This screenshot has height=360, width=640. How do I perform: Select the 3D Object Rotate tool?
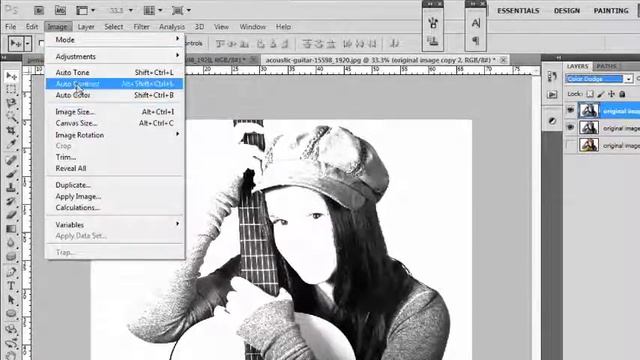(11, 329)
